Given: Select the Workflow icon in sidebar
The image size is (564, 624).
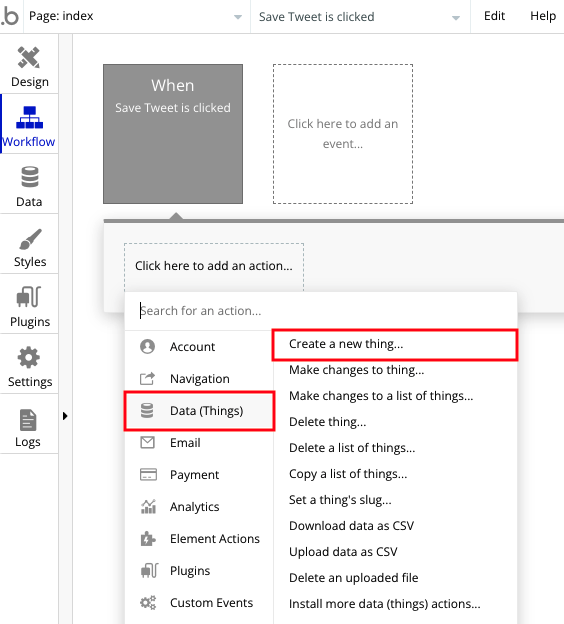Looking at the screenshot, I should 29,117.
